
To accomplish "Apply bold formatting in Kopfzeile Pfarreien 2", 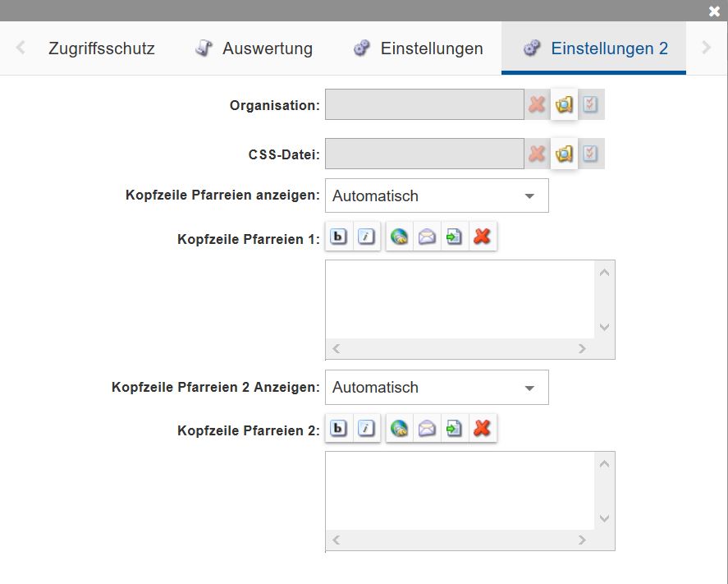I will 338,428.
